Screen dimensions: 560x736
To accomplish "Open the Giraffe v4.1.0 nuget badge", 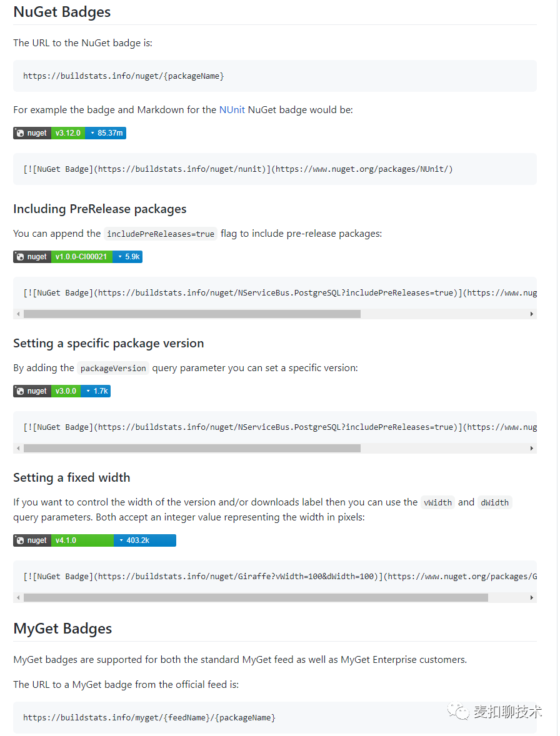I will click(94, 540).
